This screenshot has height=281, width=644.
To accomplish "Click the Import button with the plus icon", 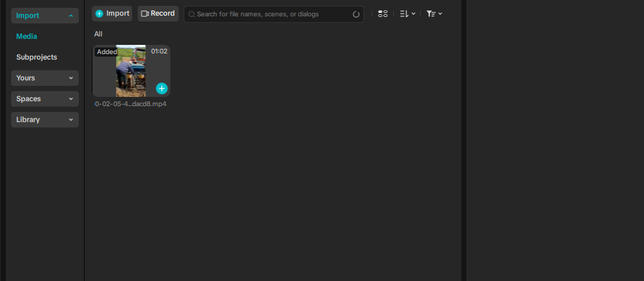I will (112, 14).
